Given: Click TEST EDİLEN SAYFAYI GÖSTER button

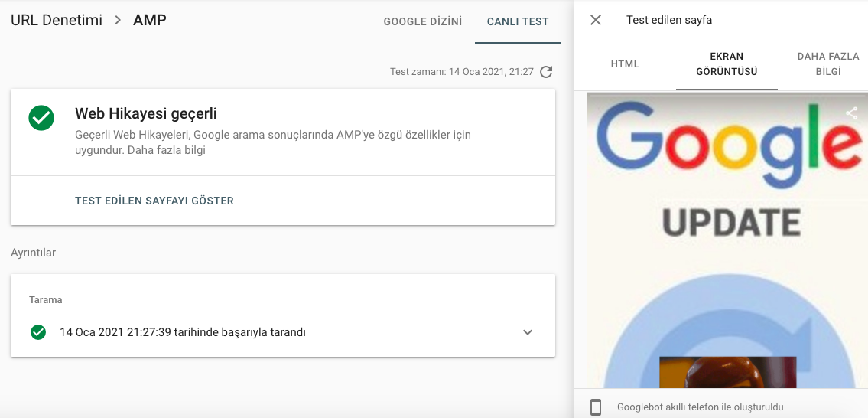Looking at the screenshot, I should pyautogui.click(x=154, y=201).
